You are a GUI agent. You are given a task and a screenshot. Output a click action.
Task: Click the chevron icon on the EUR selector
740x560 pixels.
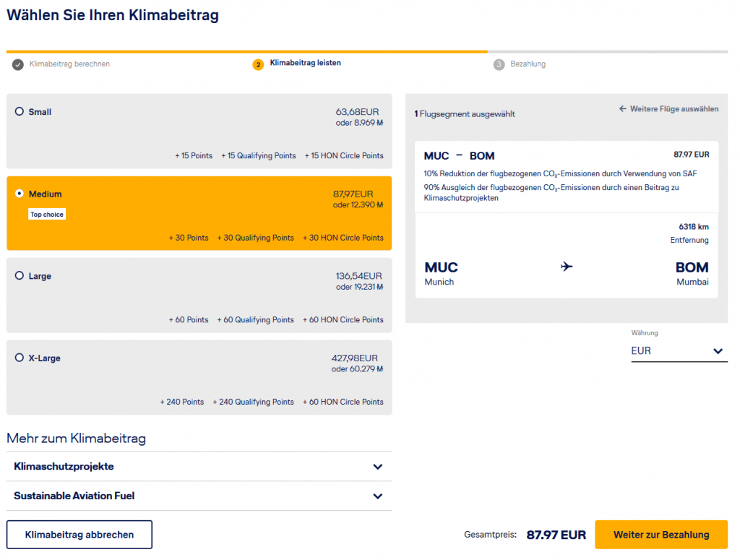(x=718, y=351)
